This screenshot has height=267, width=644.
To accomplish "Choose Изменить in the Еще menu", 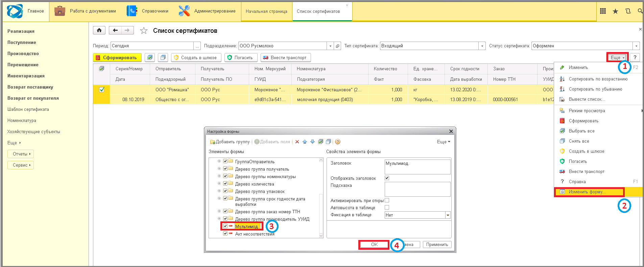I will click(x=598, y=67).
